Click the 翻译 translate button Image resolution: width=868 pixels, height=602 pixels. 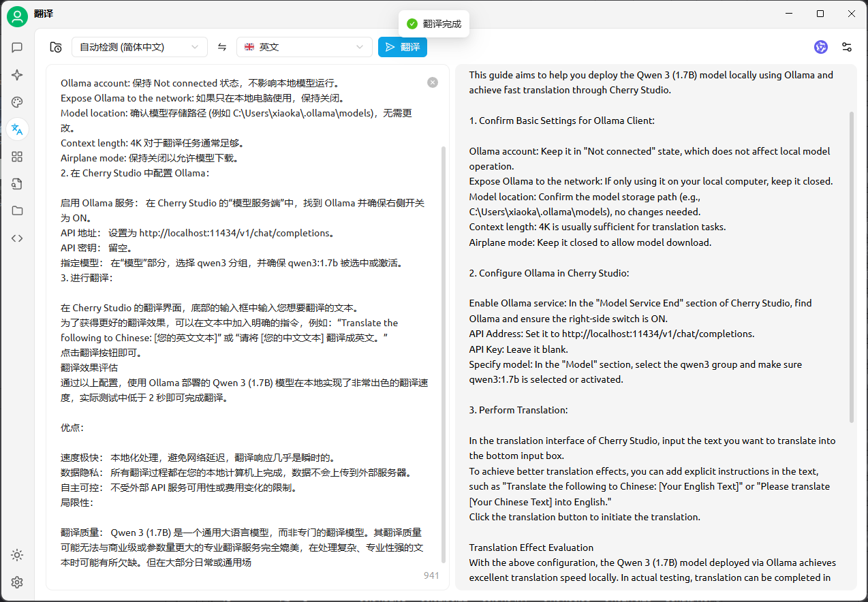click(403, 47)
